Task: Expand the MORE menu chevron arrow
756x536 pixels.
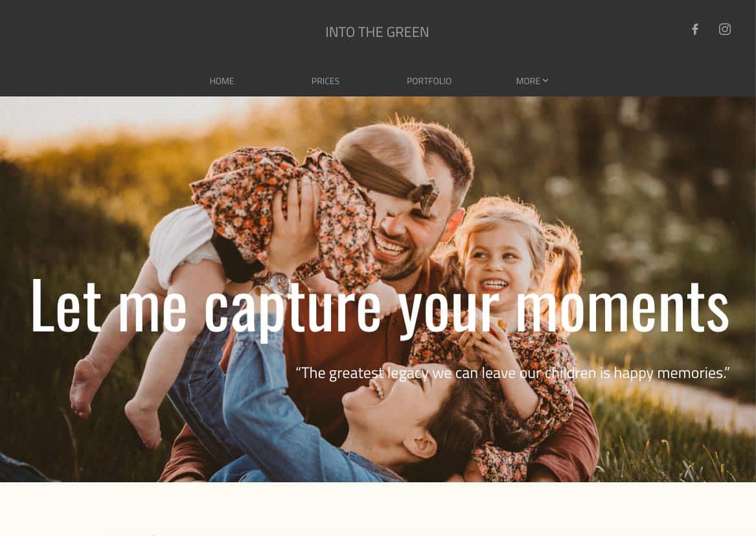Action: click(545, 80)
